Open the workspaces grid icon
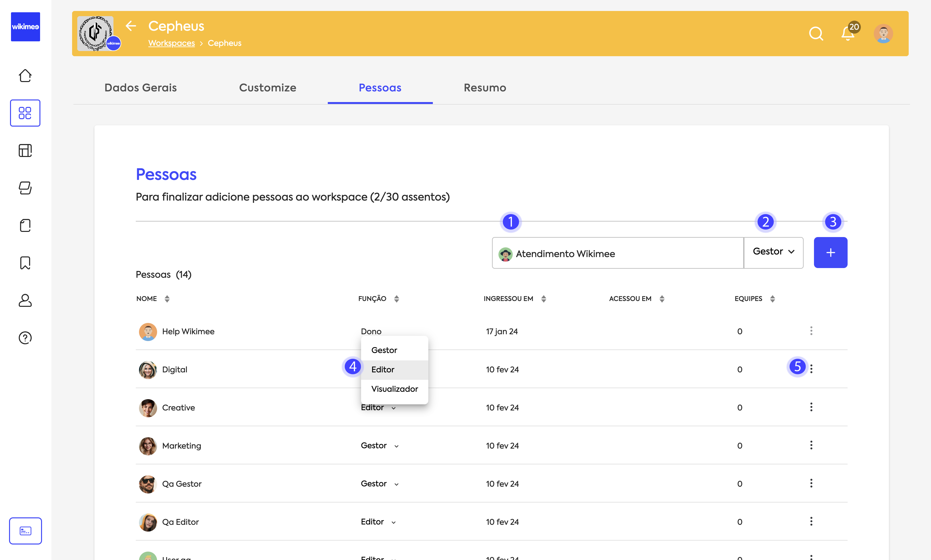 click(25, 113)
